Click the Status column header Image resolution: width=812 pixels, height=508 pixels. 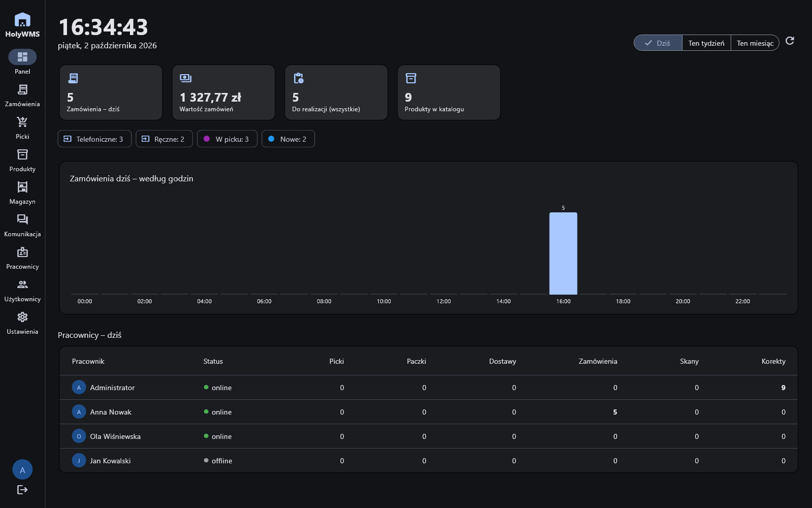click(213, 361)
